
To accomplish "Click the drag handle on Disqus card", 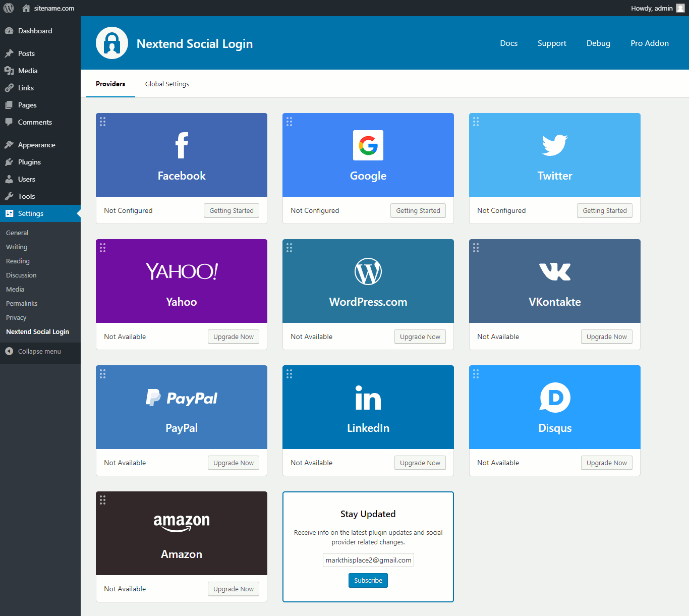I will [476, 374].
